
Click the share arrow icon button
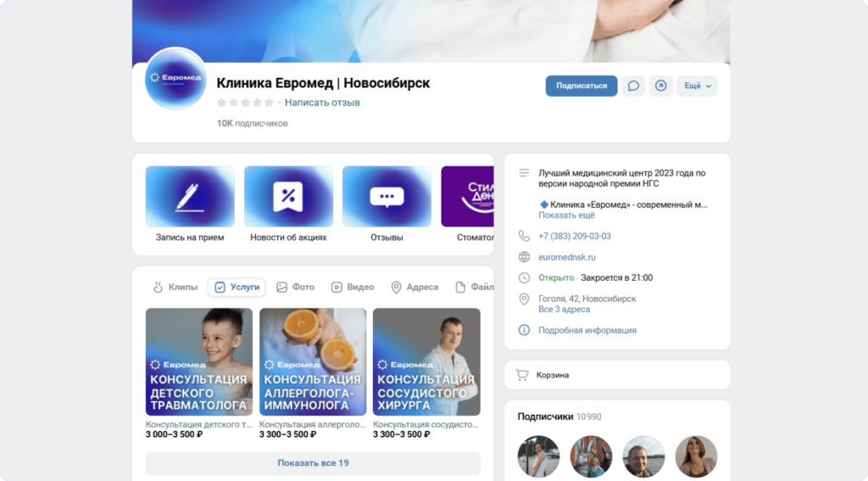point(661,86)
